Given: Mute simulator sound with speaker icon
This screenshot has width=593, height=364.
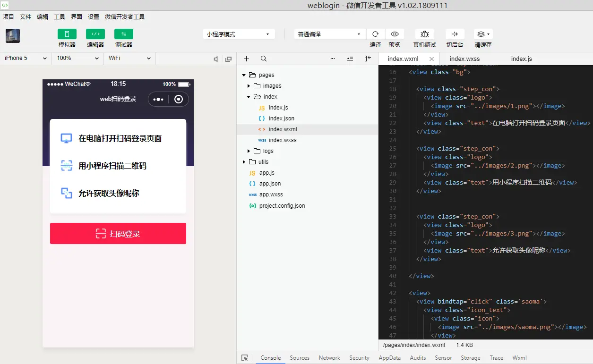Looking at the screenshot, I should (x=216, y=59).
